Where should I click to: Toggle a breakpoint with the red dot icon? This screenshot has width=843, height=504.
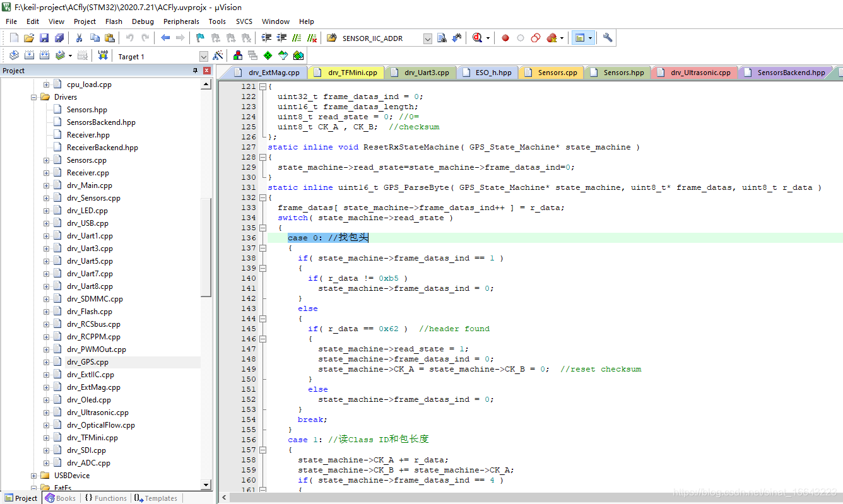[505, 38]
